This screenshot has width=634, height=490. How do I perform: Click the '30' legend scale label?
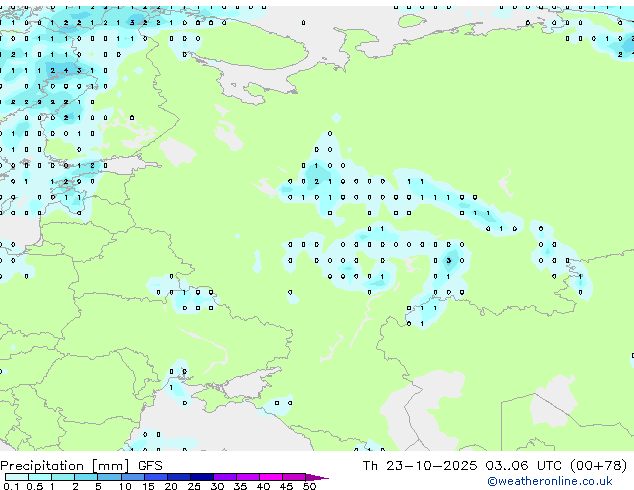[x=218, y=486]
